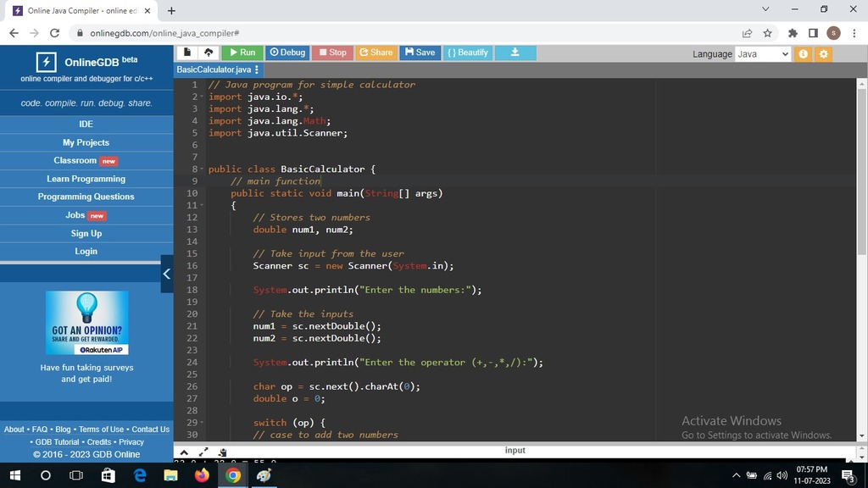Open the Rakuten AIP survey ad image

click(x=87, y=323)
